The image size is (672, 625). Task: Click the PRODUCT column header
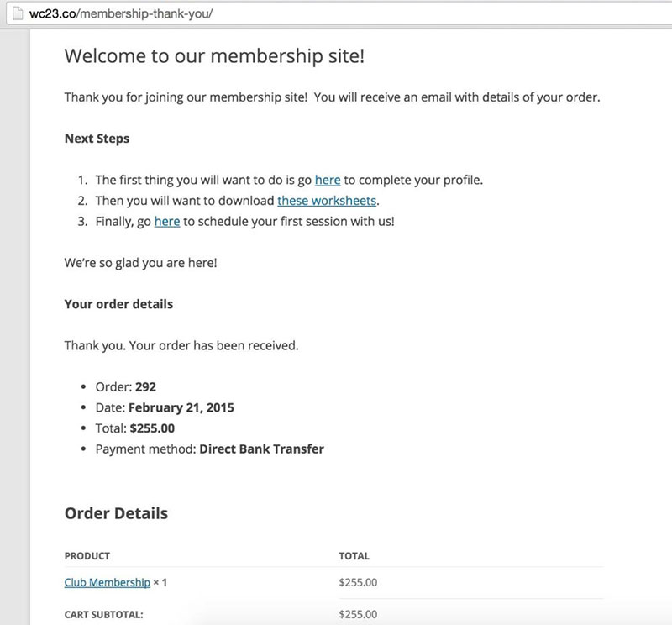click(x=87, y=556)
